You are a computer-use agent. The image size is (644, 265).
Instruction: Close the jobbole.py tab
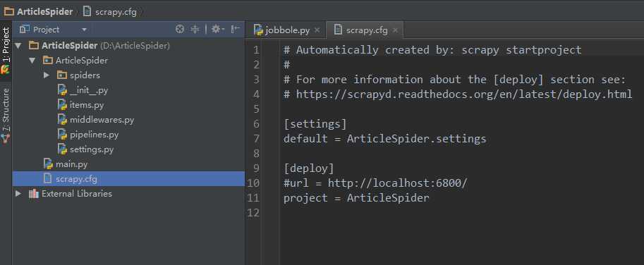click(317, 30)
